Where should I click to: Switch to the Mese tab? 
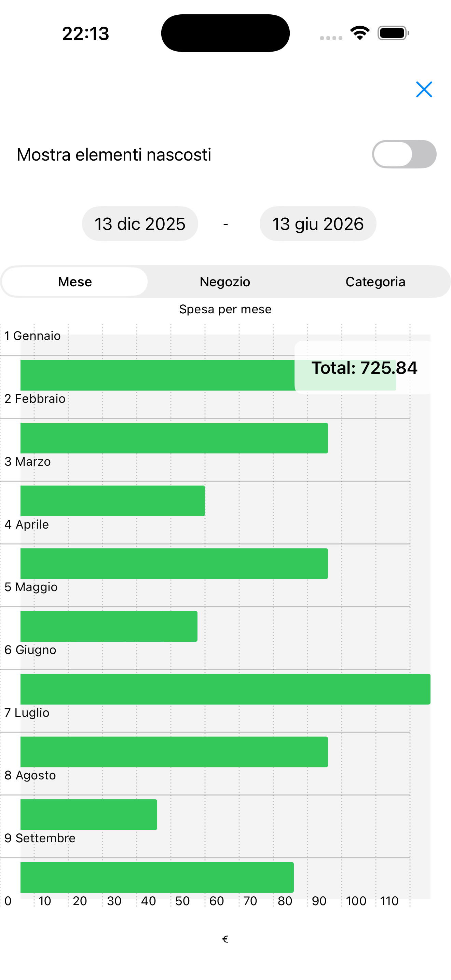pos(75,282)
